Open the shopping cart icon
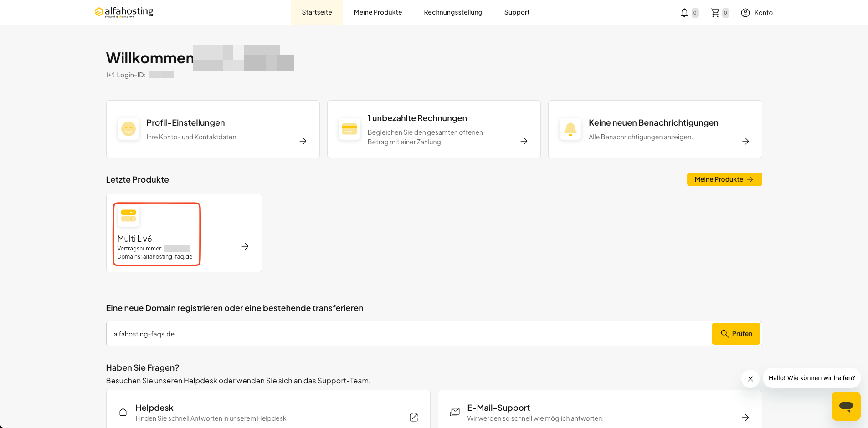This screenshot has width=868, height=428. click(715, 13)
